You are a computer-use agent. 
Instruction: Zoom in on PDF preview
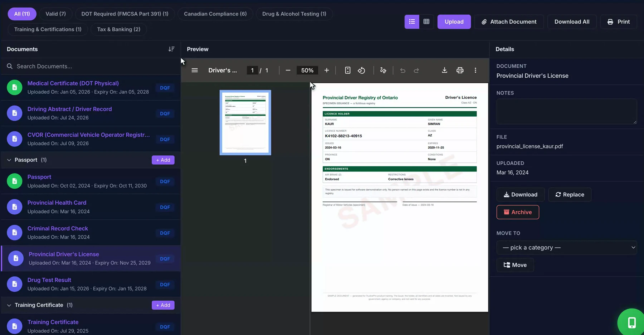pyautogui.click(x=327, y=71)
